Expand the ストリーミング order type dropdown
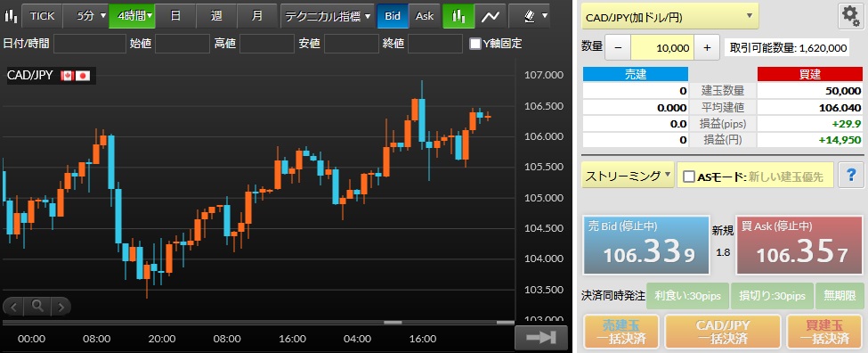 (x=628, y=176)
